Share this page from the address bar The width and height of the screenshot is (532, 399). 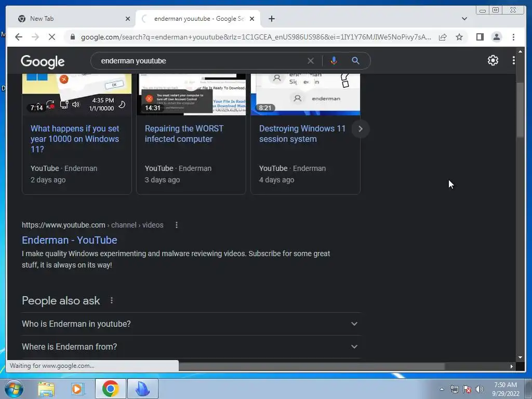443,37
